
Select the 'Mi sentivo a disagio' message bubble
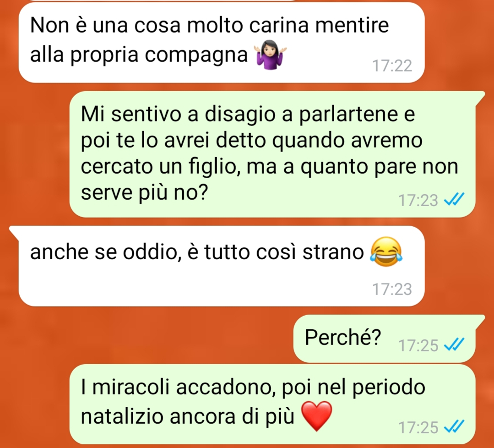272,154
